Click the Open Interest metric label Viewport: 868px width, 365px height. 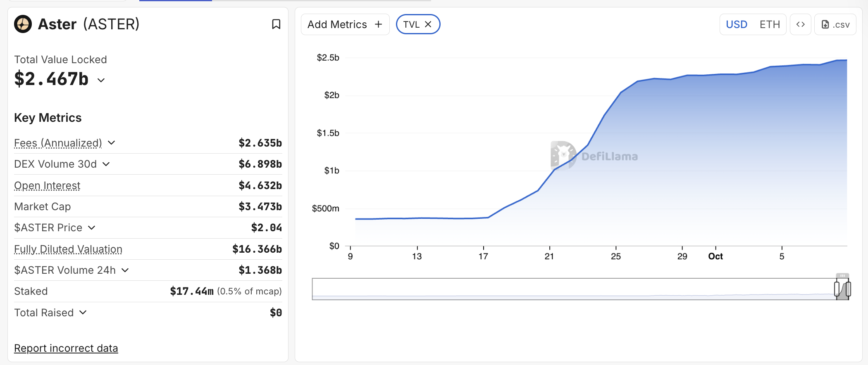(47, 186)
